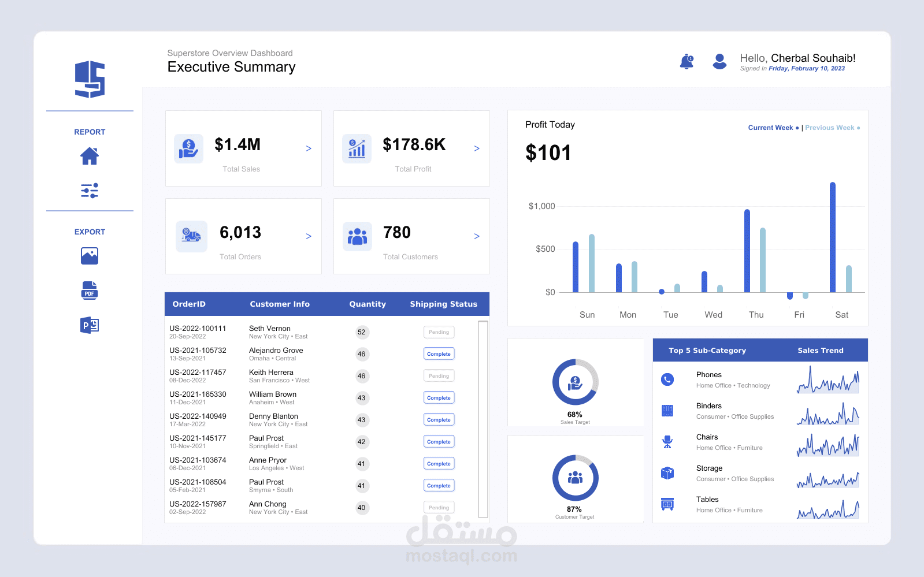Open user profile avatar icon
This screenshot has height=577, width=924.
coord(719,61)
